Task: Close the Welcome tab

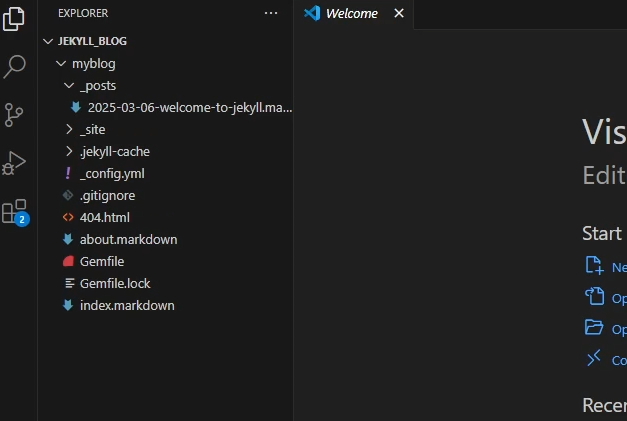Action: click(x=399, y=13)
